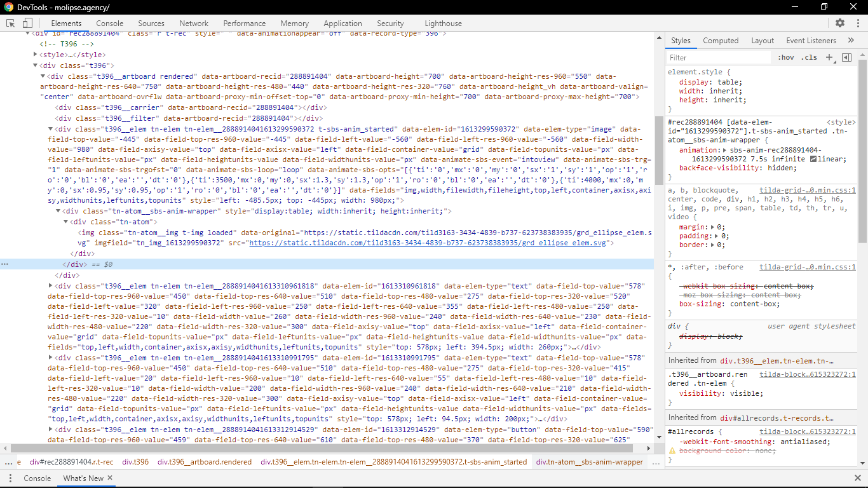The width and height of the screenshot is (868, 488).
Task: Toggle the :hov element state panel
Action: (x=786, y=57)
